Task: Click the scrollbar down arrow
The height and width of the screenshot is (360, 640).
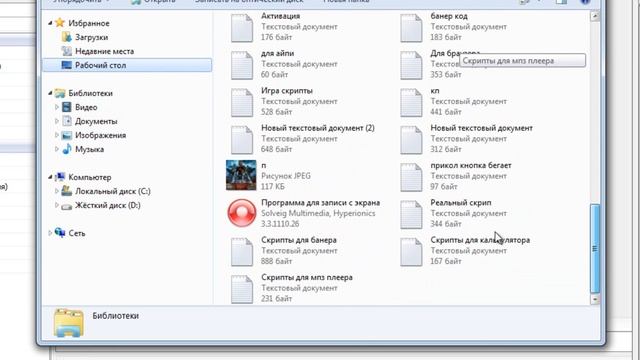Action: click(595, 299)
